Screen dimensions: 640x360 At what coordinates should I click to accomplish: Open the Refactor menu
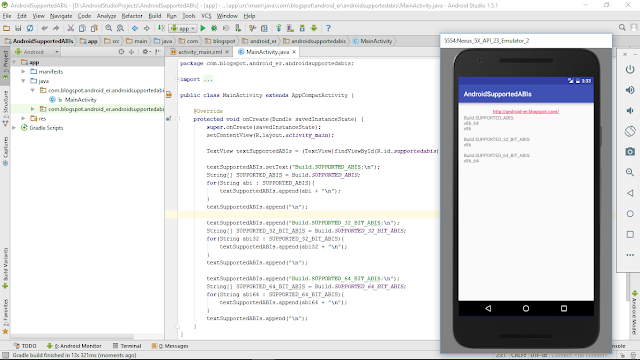[132, 16]
